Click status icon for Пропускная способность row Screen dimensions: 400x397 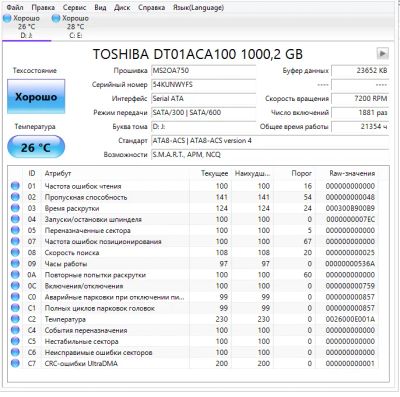tap(15, 197)
